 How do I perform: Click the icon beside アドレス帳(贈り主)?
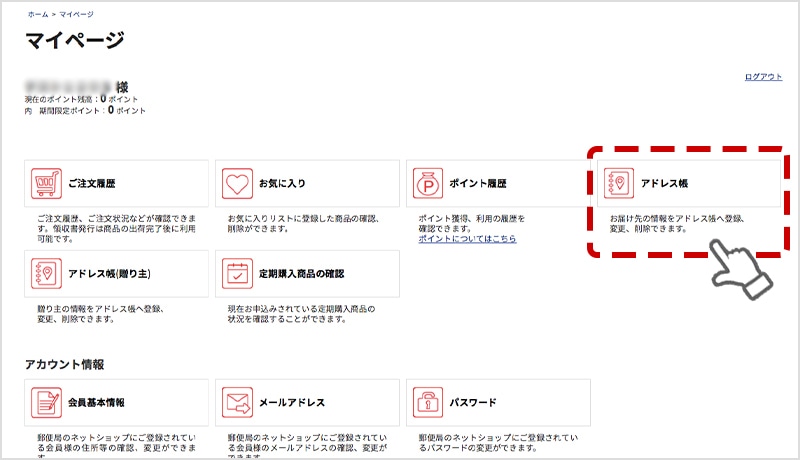pyautogui.click(x=46, y=274)
